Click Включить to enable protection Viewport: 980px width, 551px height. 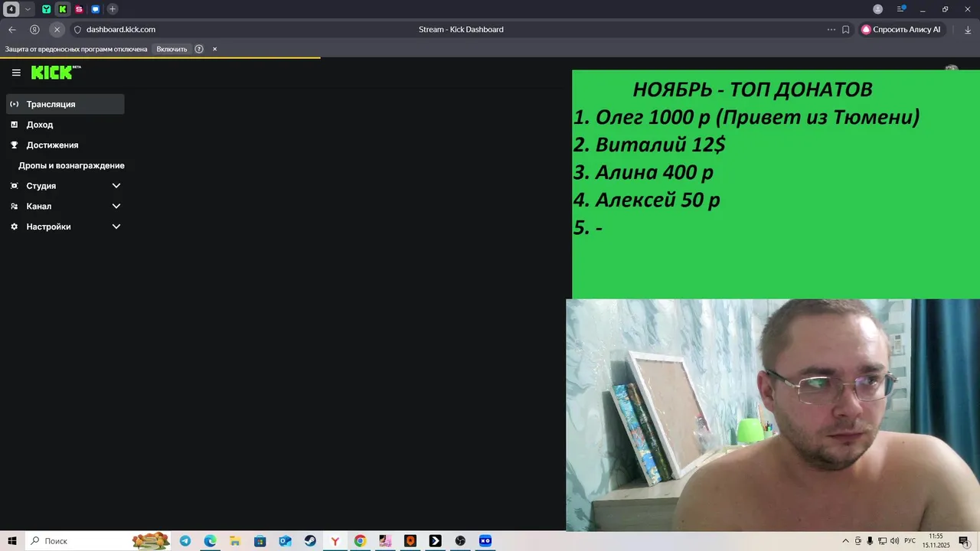pos(171,49)
